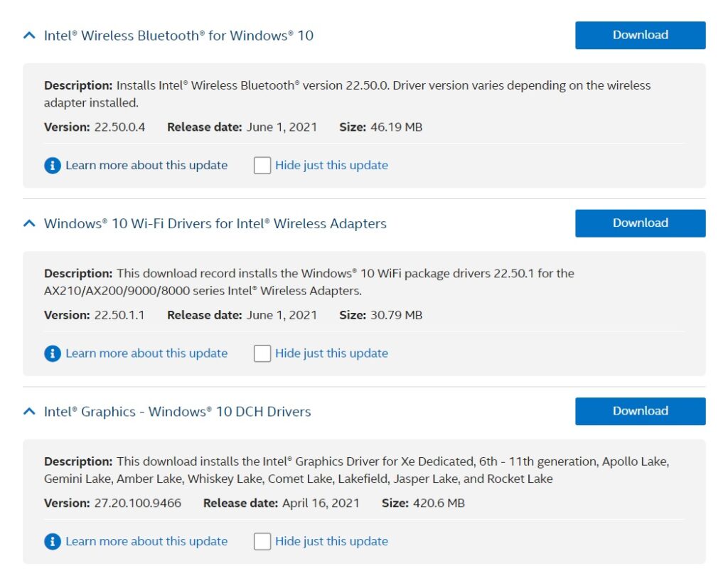The width and height of the screenshot is (728, 571).
Task: Collapse the Windows 10 Wi-Fi Drivers section chevron
Action: click(x=28, y=223)
